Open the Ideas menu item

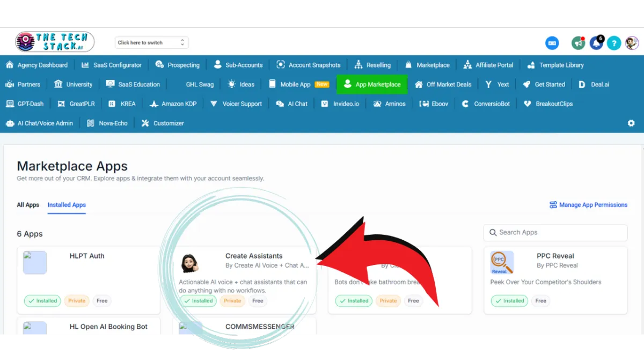pyautogui.click(x=241, y=84)
